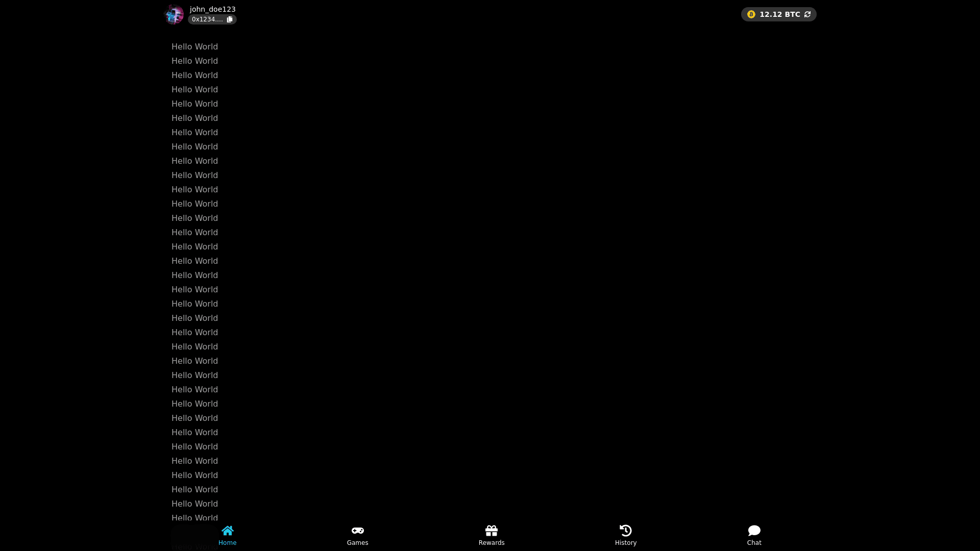Click the john_doe123 username
This screenshot has height=551, width=980.
click(212, 9)
